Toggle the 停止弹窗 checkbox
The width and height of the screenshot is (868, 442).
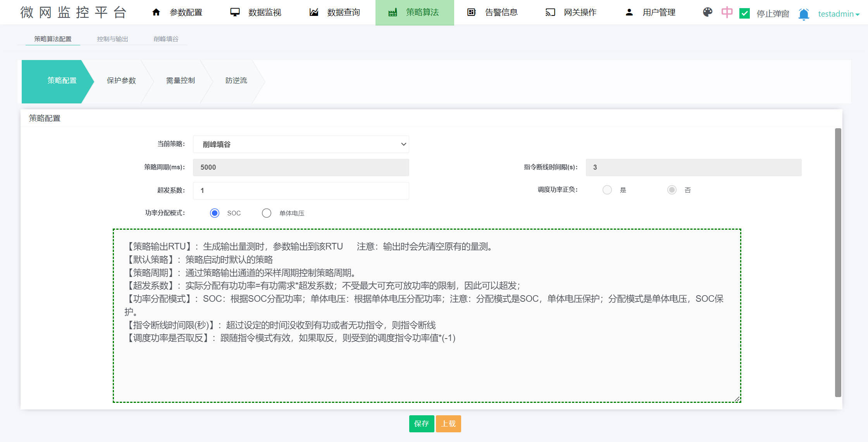coord(744,14)
